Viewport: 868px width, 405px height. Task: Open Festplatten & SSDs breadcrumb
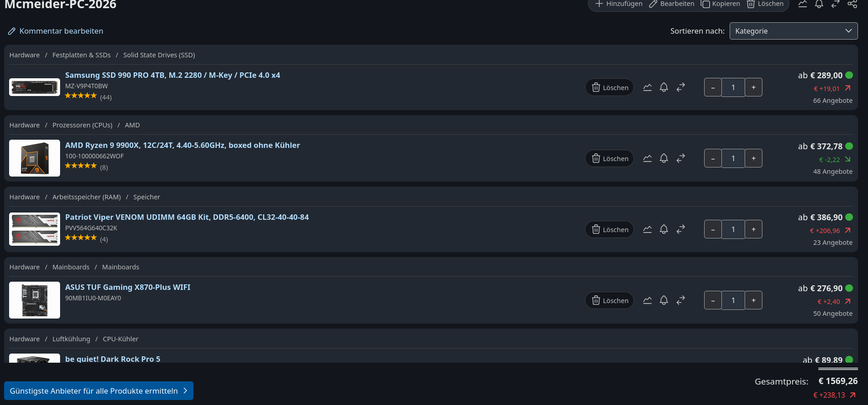[x=81, y=55]
